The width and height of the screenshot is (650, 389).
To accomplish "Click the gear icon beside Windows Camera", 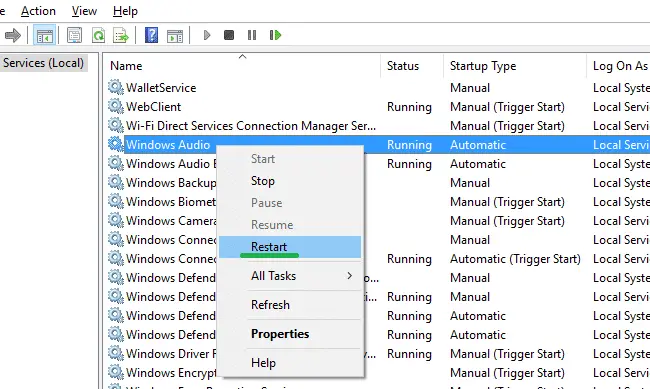I will 116,221.
